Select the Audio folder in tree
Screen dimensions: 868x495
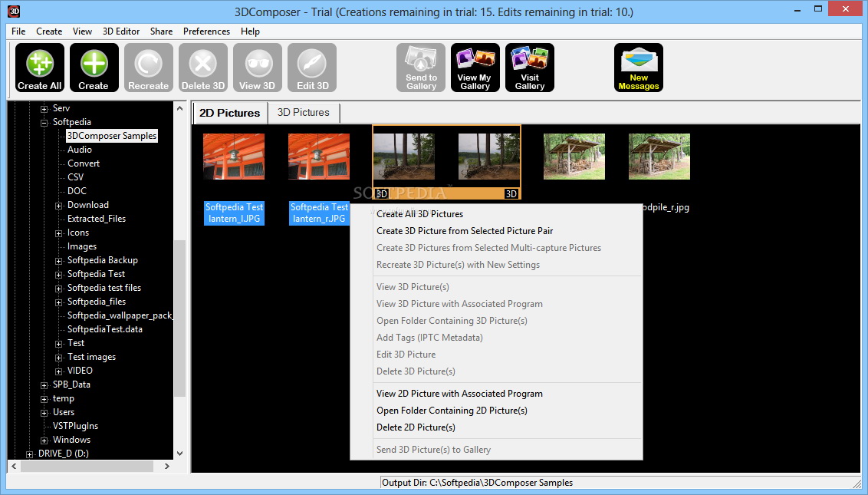tap(80, 150)
